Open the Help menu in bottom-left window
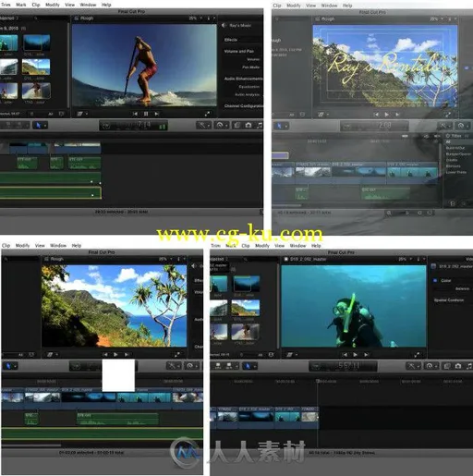The height and width of the screenshot is (476, 473). click(77, 246)
